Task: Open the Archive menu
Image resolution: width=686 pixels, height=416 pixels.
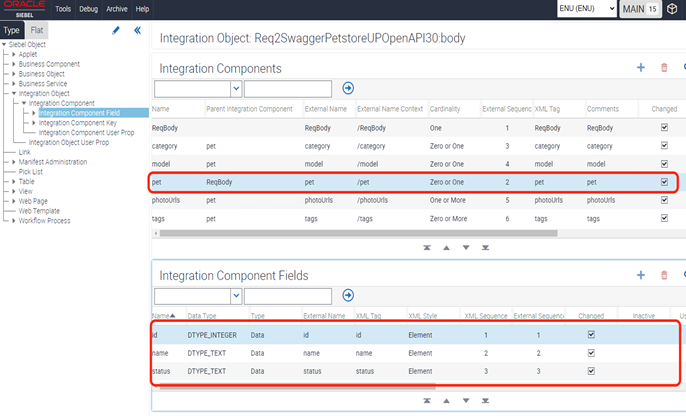Action: tap(117, 9)
